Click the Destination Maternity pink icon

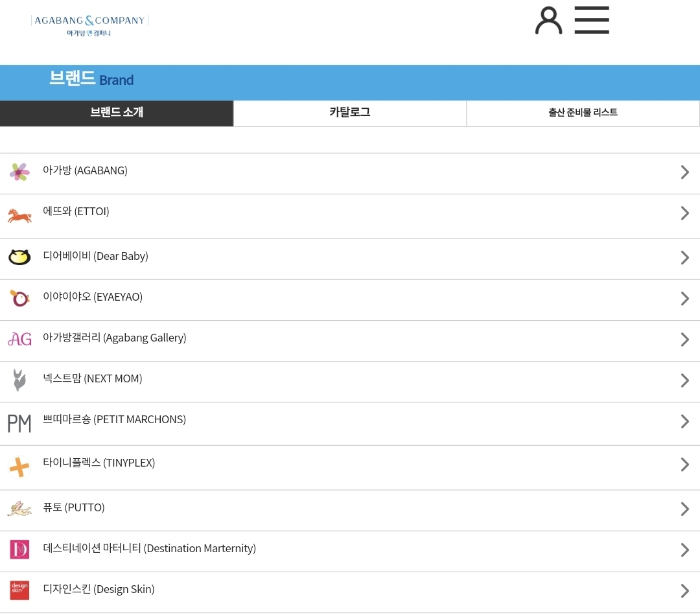19,550
